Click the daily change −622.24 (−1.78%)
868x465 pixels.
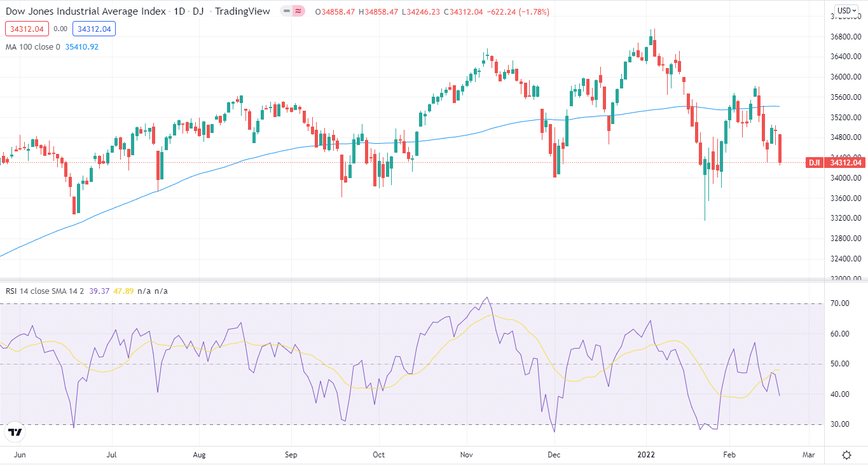click(519, 12)
